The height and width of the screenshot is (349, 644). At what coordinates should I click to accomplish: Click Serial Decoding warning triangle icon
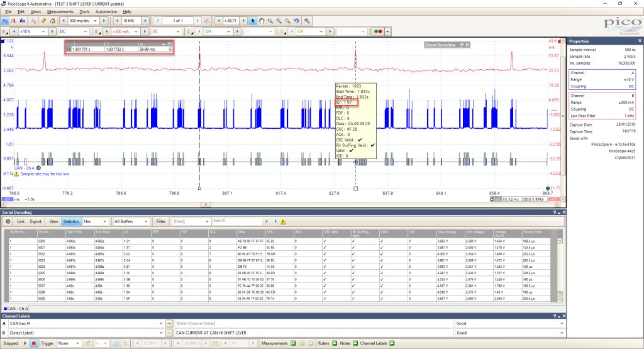click(x=283, y=222)
